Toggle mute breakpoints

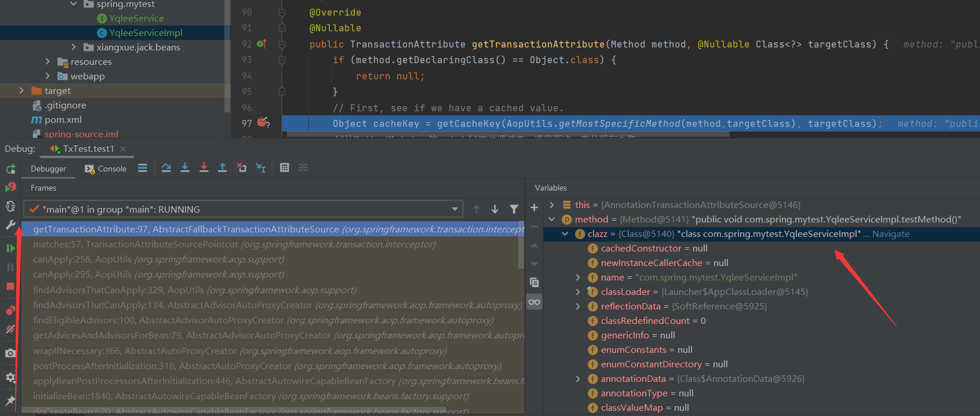click(10, 329)
